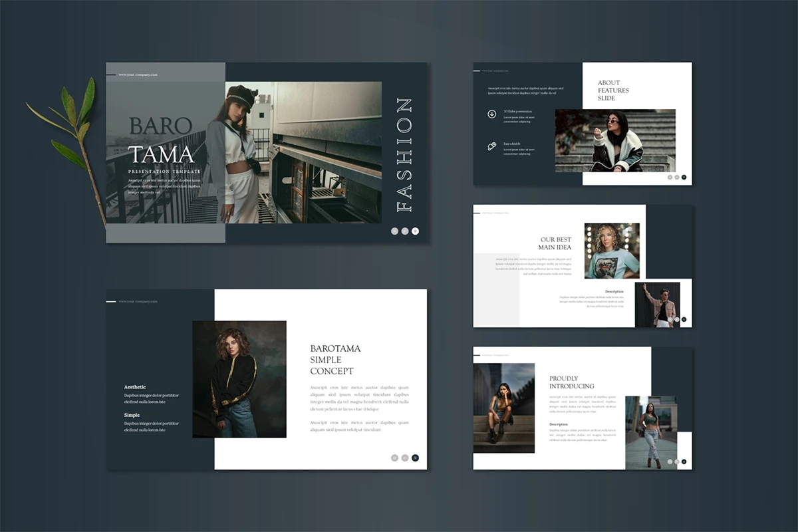
Task: Select the vertical FASHION text
Action: tap(404, 155)
